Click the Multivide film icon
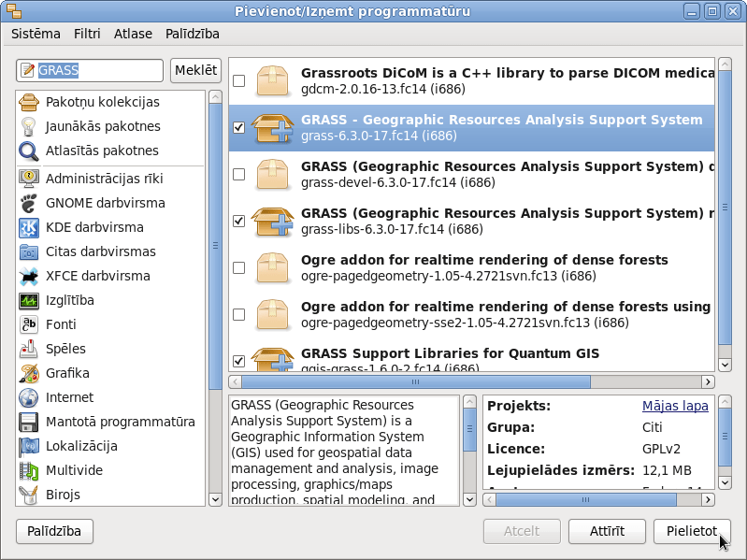Viewport: 747px width, 560px height. point(29,470)
